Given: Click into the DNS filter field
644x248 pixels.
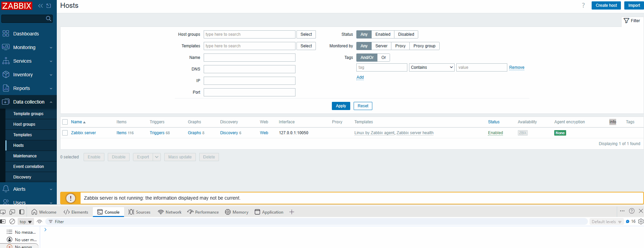Looking at the screenshot, I should [249, 69].
